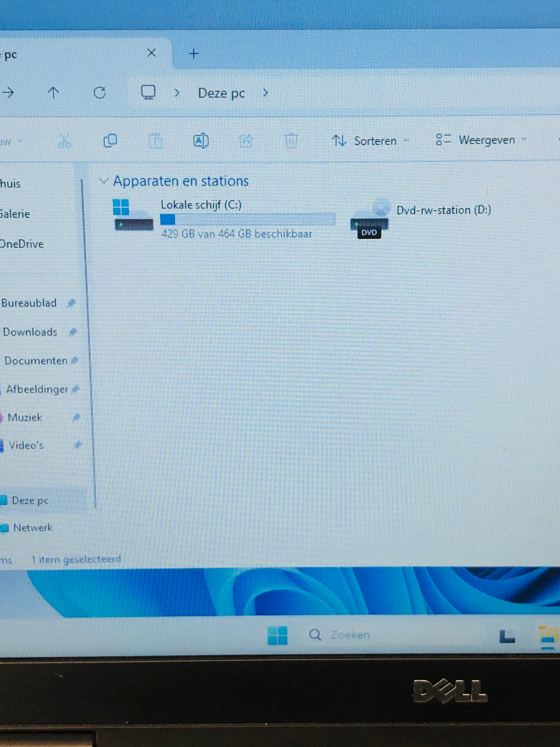Open a new Explorer tab with the plus button
This screenshot has height=747, width=560.
tap(193, 53)
